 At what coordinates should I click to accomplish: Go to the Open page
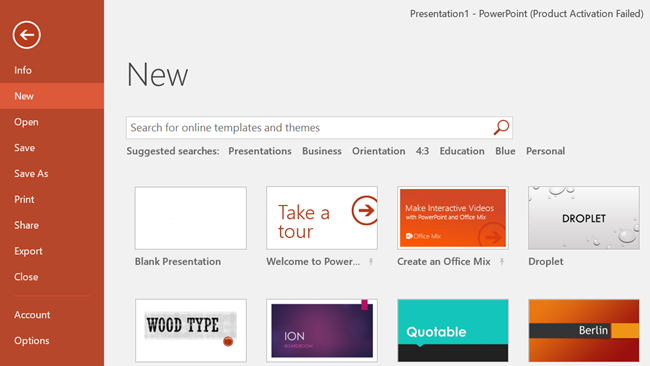pos(52,122)
